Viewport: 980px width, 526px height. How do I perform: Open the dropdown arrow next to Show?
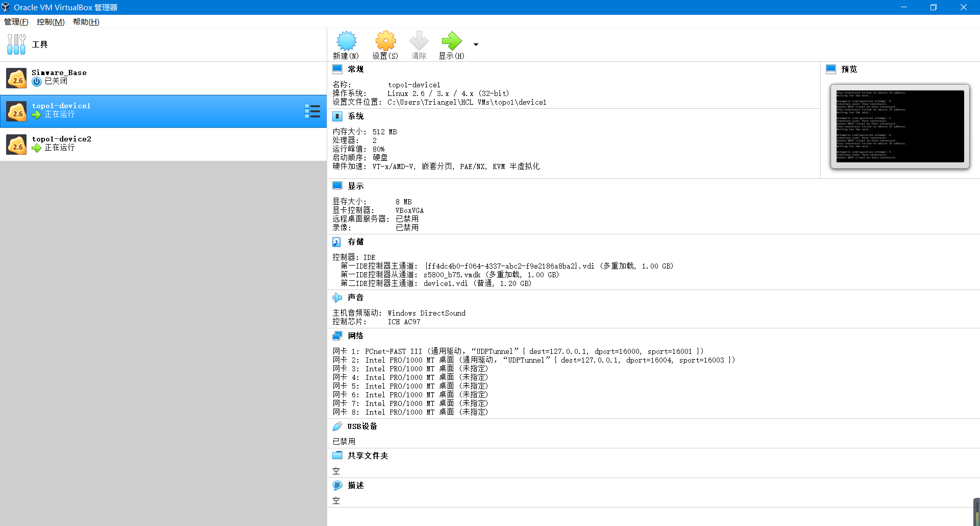click(476, 44)
